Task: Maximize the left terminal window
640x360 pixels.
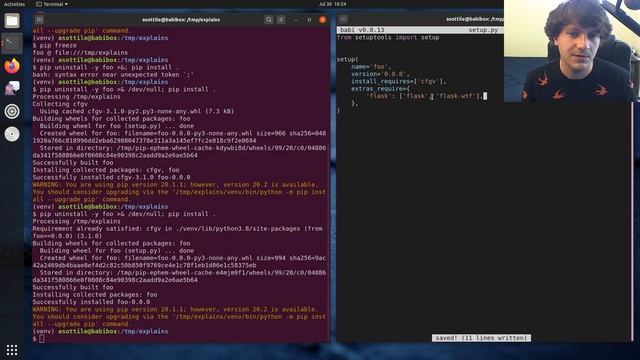Action: click(x=309, y=20)
